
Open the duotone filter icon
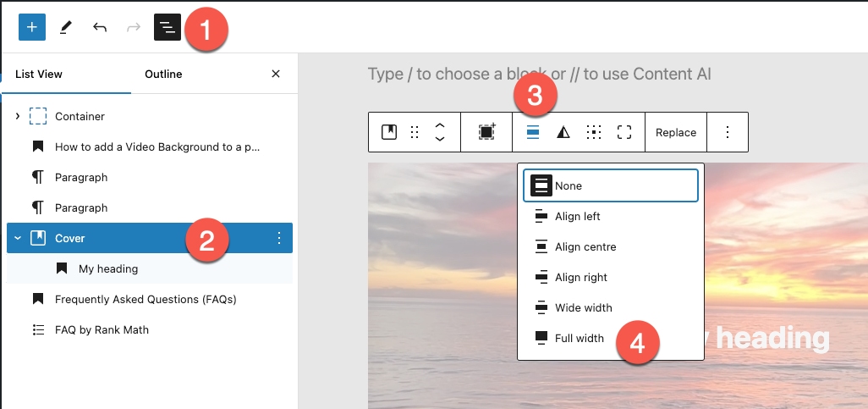click(563, 132)
